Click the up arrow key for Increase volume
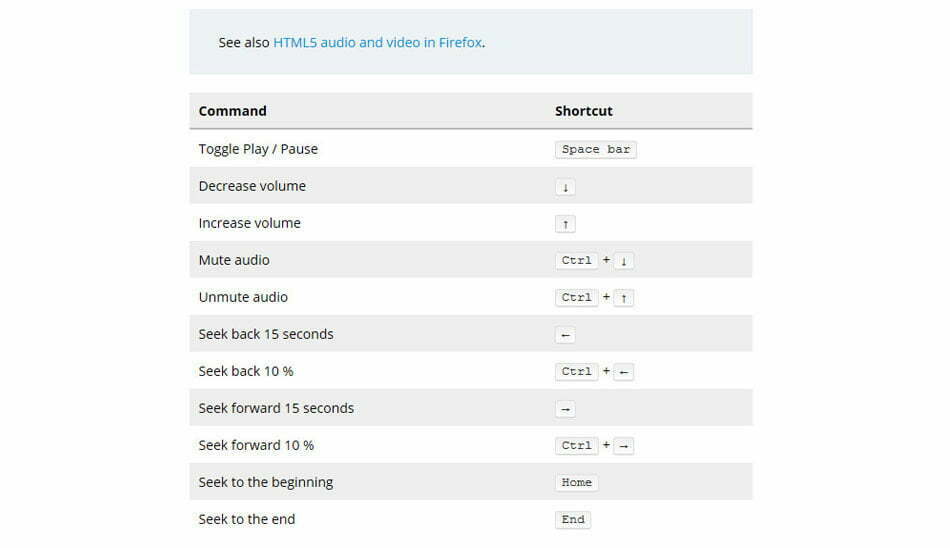 [565, 224]
